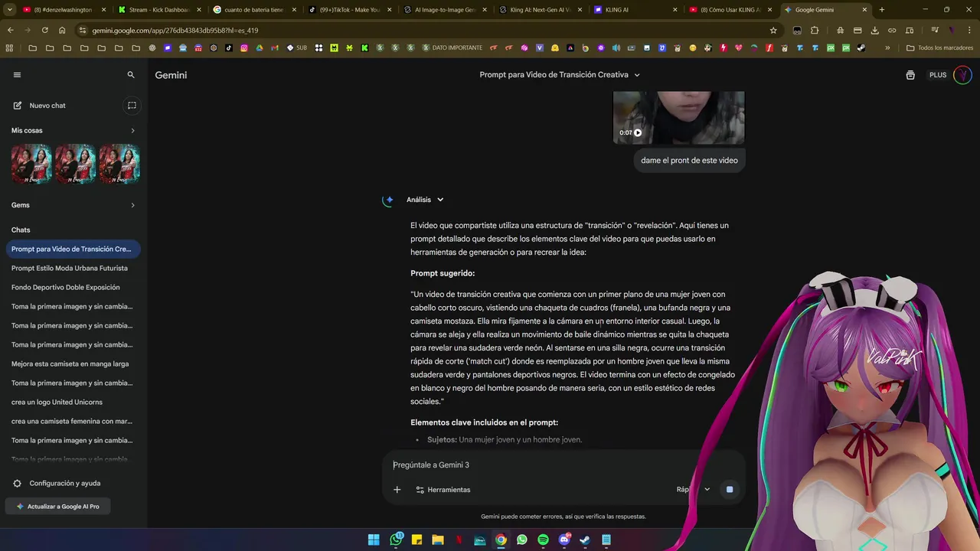Open a new browser tab

(x=881, y=10)
